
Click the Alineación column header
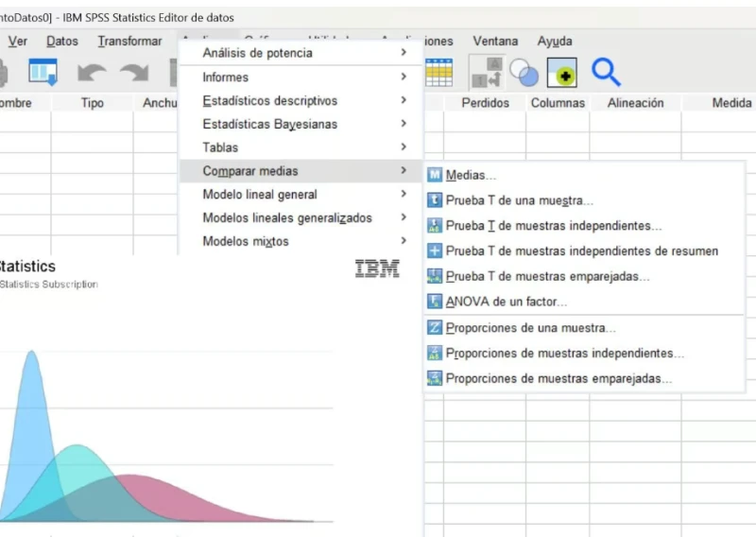(635, 103)
